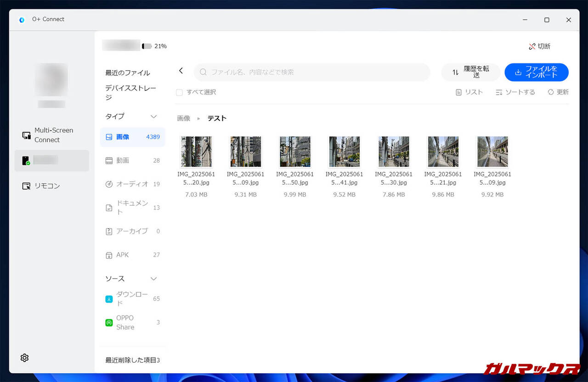This screenshot has height=382, width=588.
Task: Open the リモコン remote control icon
Action: tap(27, 186)
